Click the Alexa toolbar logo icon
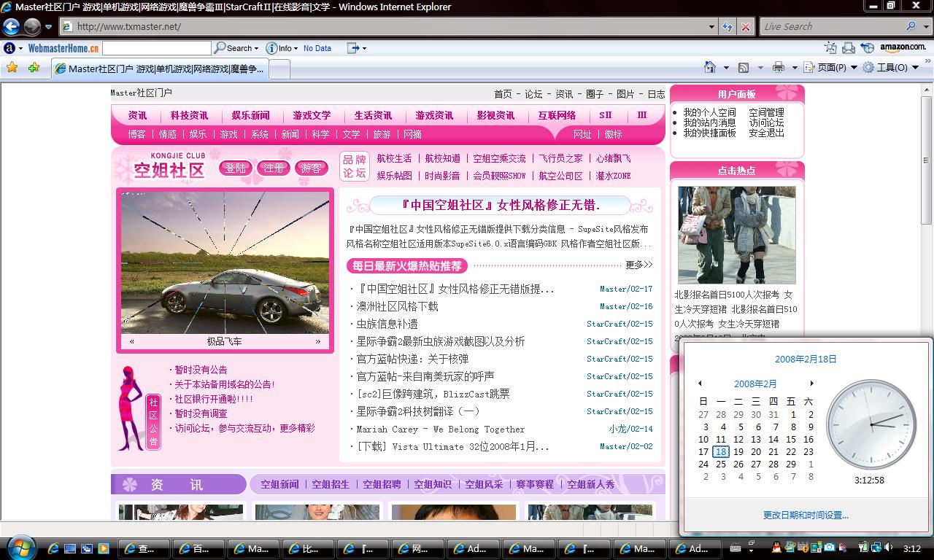Image resolution: width=934 pixels, height=560 pixels. point(9,48)
